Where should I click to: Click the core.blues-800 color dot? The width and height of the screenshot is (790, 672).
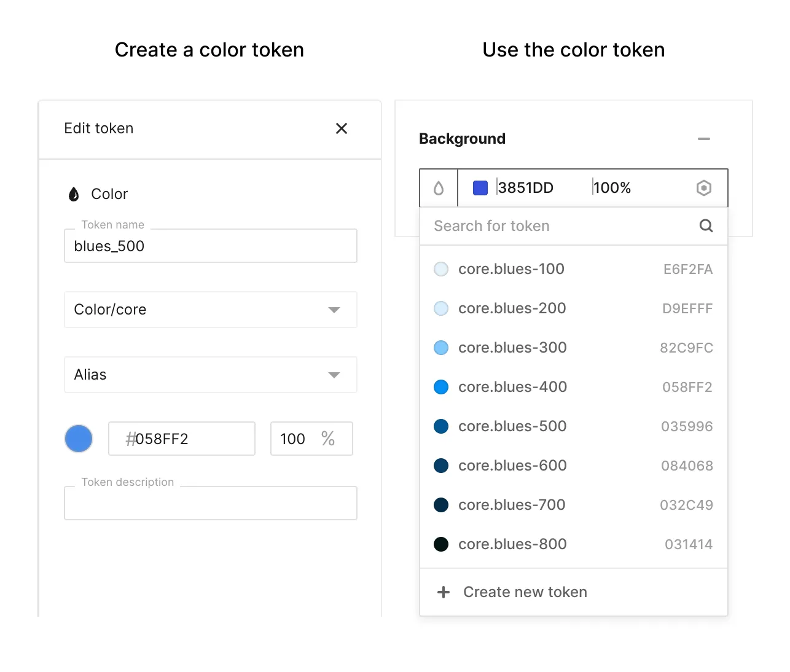point(441,544)
